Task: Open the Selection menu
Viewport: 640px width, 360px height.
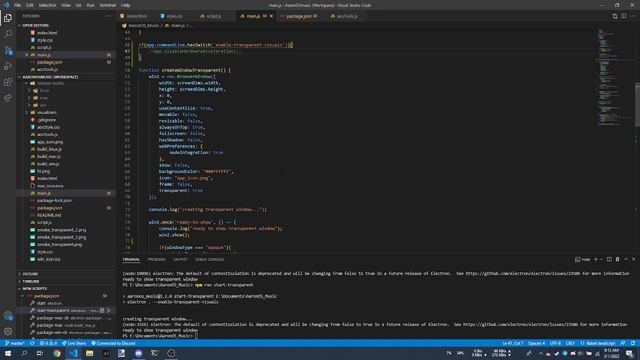Action: click(x=47, y=5)
